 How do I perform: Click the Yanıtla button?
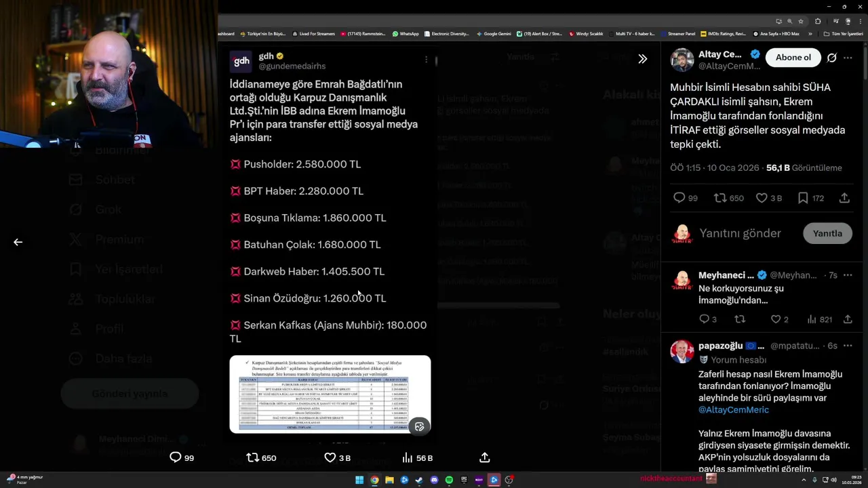(827, 233)
